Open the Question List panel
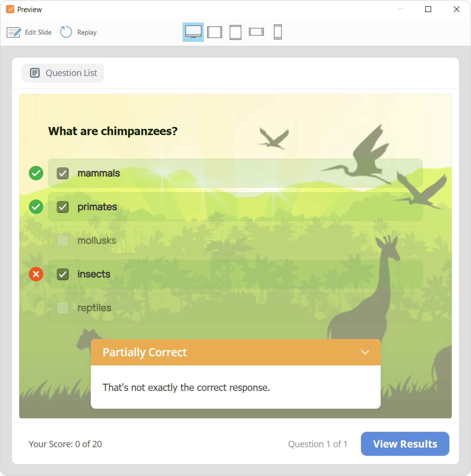471x476 pixels. pyautogui.click(x=63, y=73)
